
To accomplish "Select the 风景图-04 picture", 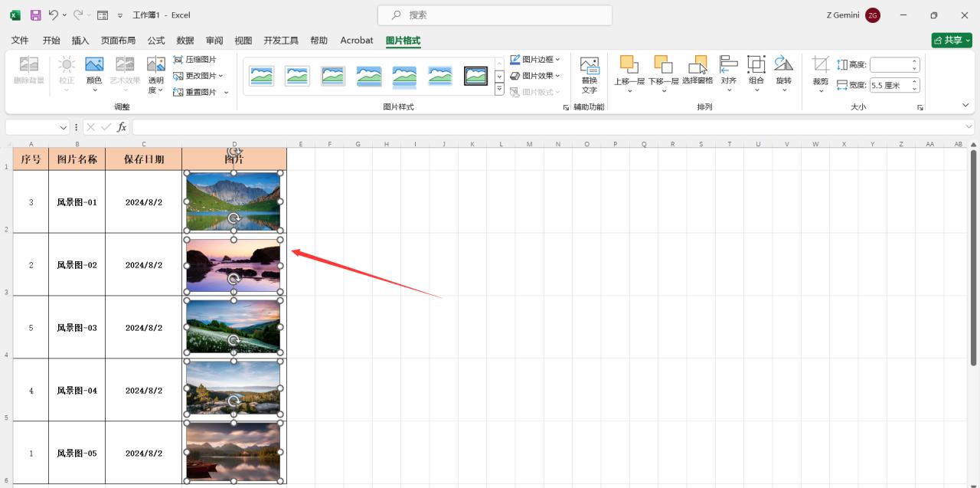I will (234, 388).
